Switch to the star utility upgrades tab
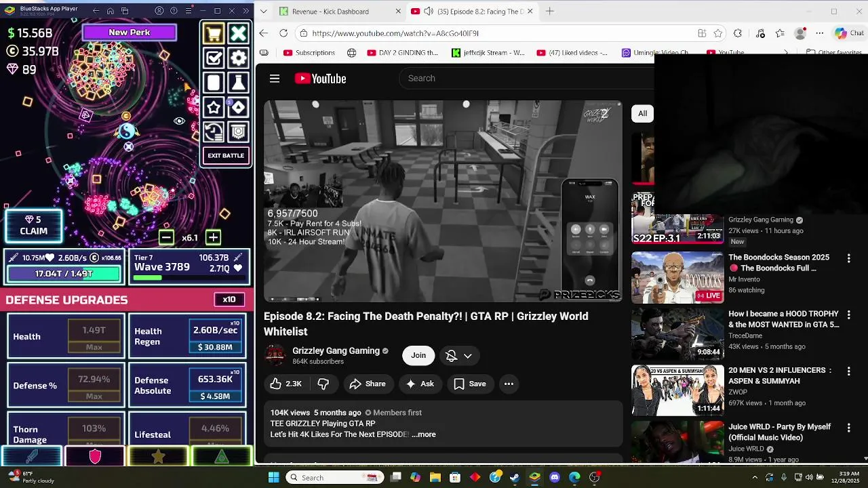This screenshot has width=868, height=488. tap(158, 457)
